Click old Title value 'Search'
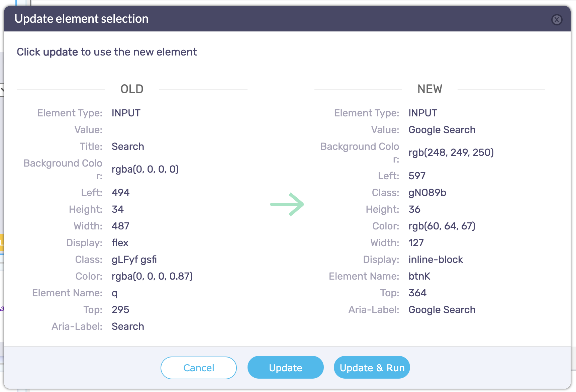The image size is (576, 392). [x=128, y=146]
